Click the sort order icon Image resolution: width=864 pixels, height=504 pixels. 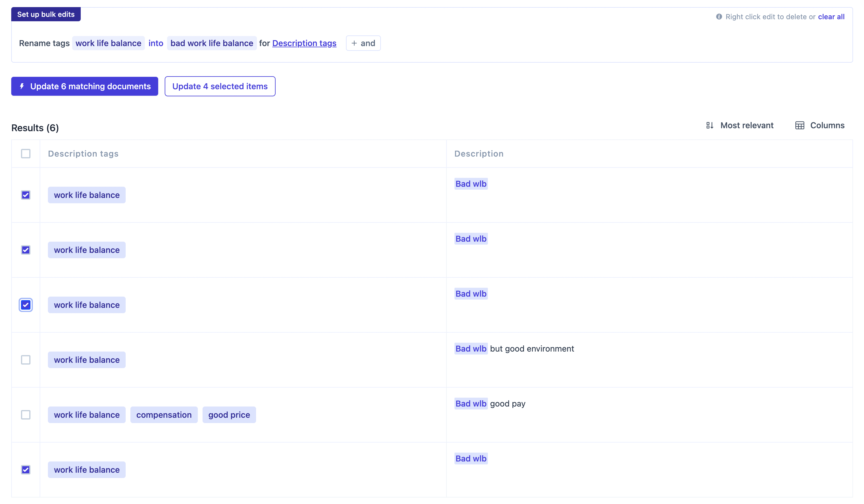click(x=710, y=125)
